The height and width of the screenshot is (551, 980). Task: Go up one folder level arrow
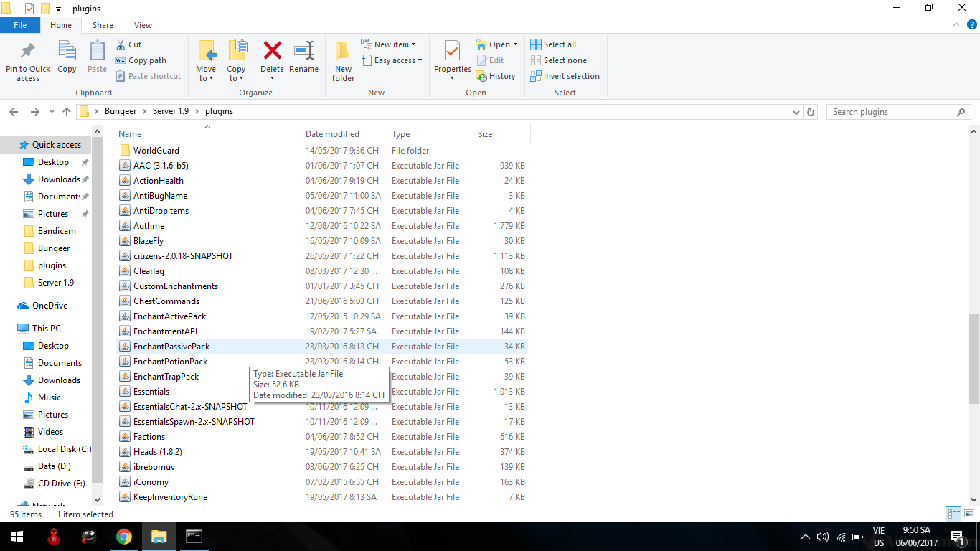[67, 112]
